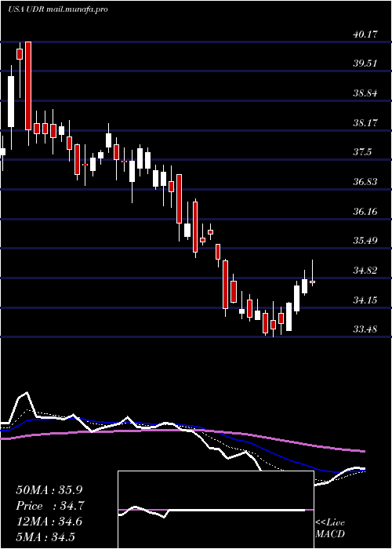Click the 35.49 price axis label
This screenshot has height=549, width=392.
point(365,241)
